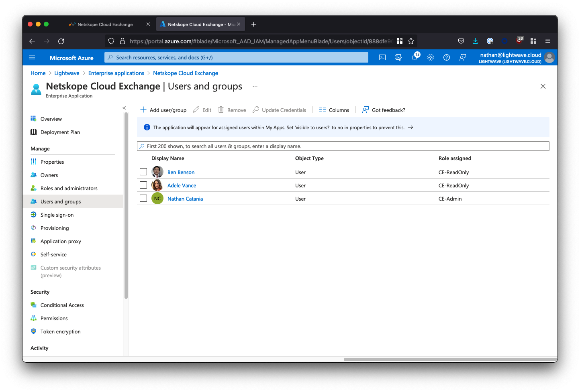Screen dimensions: 580x392
Task: Open the notifications bell icon
Action: (x=415, y=57)
